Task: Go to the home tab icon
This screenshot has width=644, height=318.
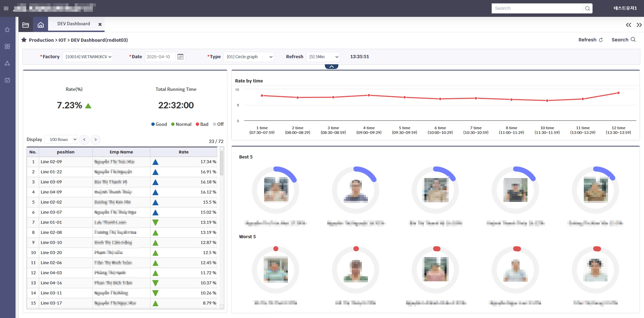Action: click(x=41, y=25)
